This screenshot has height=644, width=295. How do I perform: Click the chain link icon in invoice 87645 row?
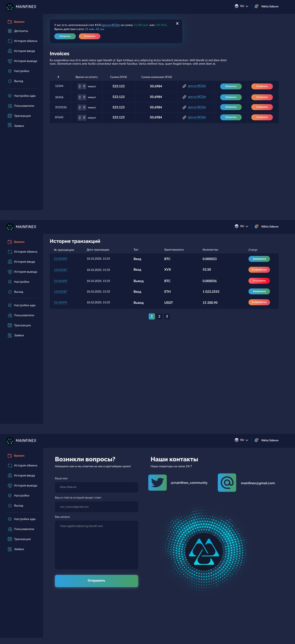(x=184, y=117)
